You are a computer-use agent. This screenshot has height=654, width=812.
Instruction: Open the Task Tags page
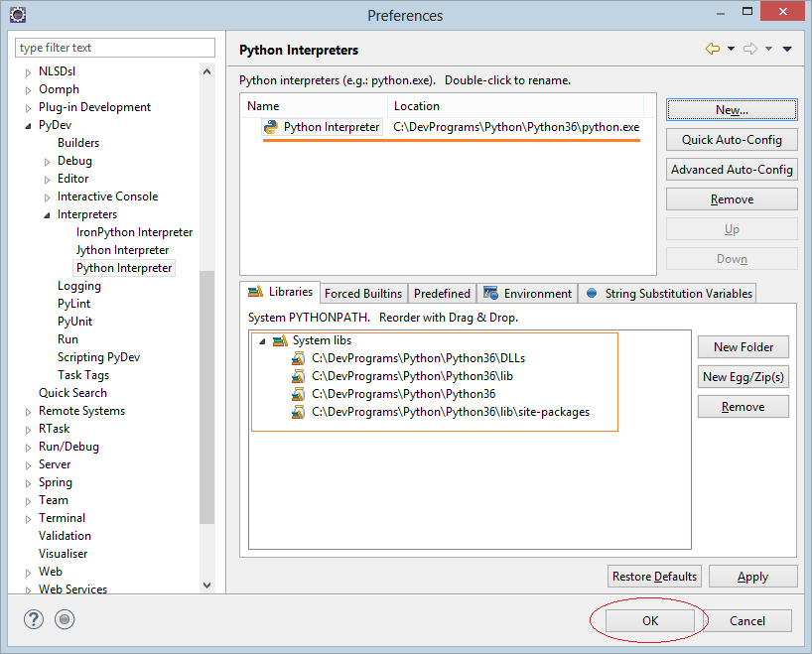pos(83,375)
